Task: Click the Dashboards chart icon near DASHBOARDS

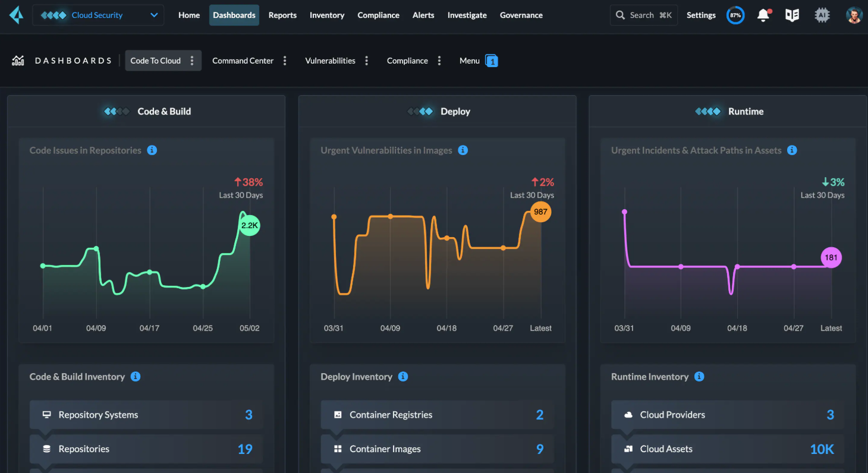Action: 18,60
